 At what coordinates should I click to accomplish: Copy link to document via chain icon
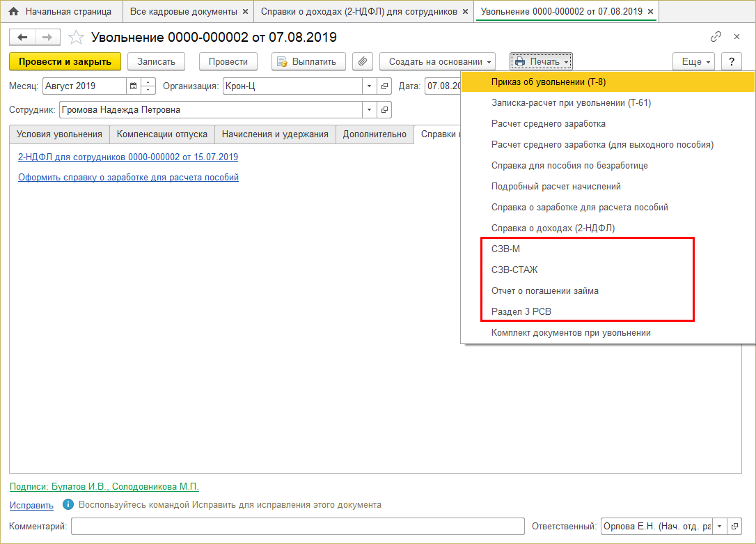(x=716, y=37)
